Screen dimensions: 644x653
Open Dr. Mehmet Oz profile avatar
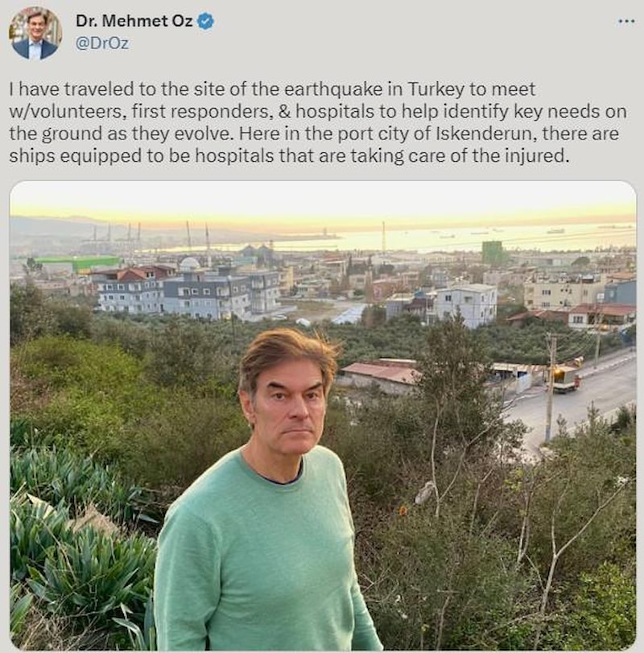[35, 33]
